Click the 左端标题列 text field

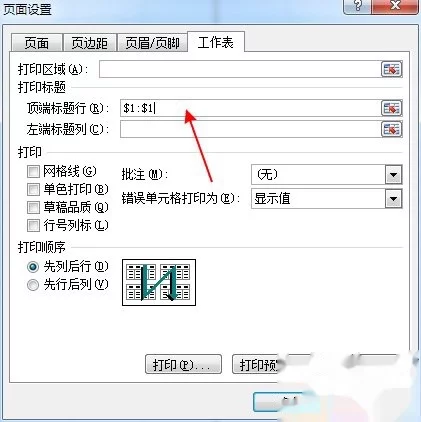pyautogui.click(x=250, y=129)
